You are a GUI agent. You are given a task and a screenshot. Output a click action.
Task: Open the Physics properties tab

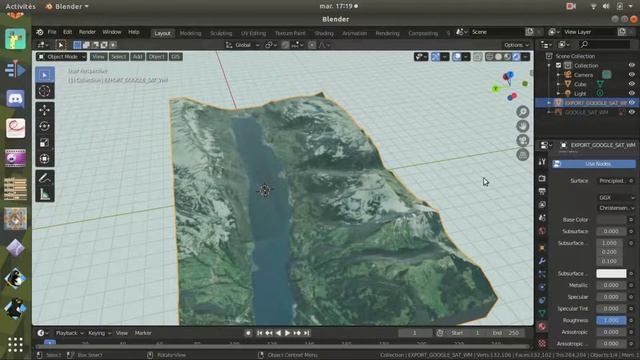click(x=542, y=287)
